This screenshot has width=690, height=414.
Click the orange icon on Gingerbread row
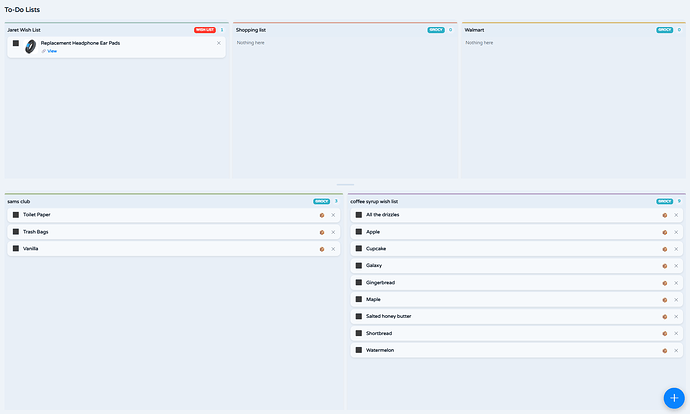[x=664, y=283]
